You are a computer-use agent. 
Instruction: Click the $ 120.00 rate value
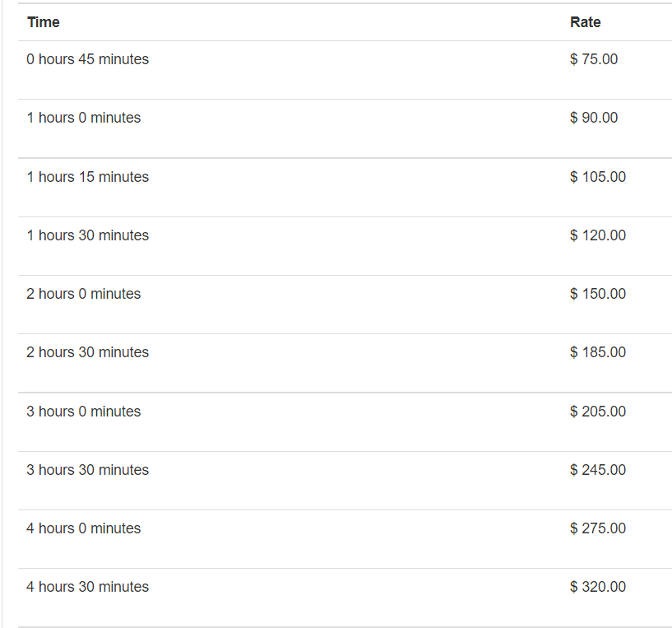(x=598, y=235)
